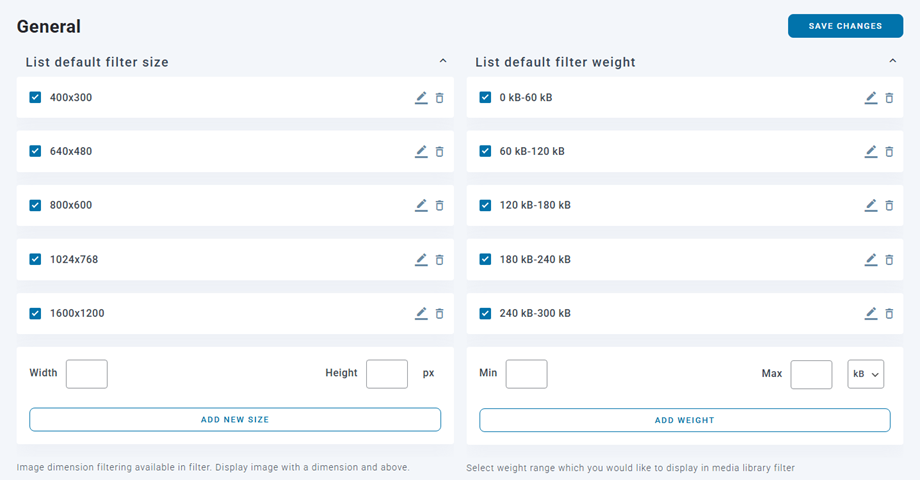Viewport: 920px width, 480px height.
Task: Click the Save Changes button
Action: coord(845,26)
